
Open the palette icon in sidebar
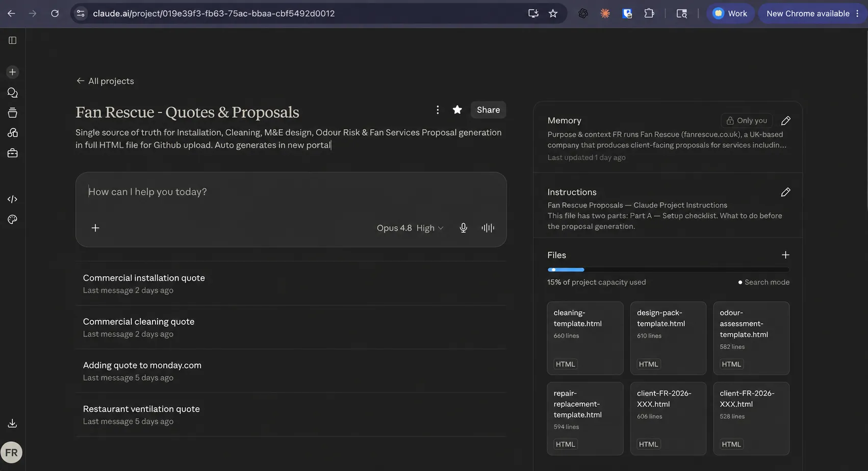(x=13, y=220)
